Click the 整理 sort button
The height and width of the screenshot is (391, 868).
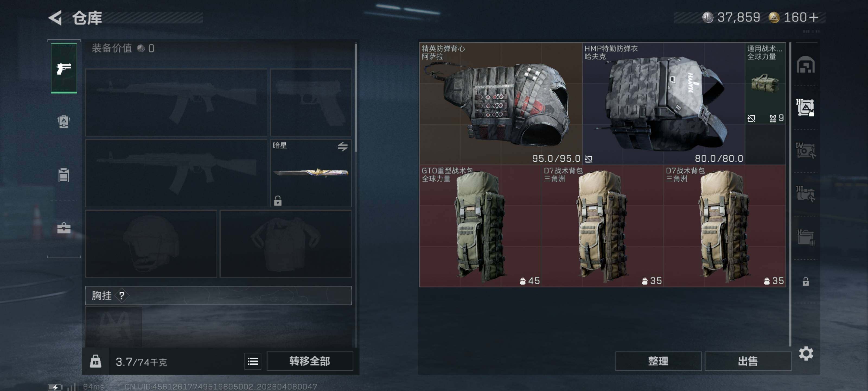(x=658, y=361)
